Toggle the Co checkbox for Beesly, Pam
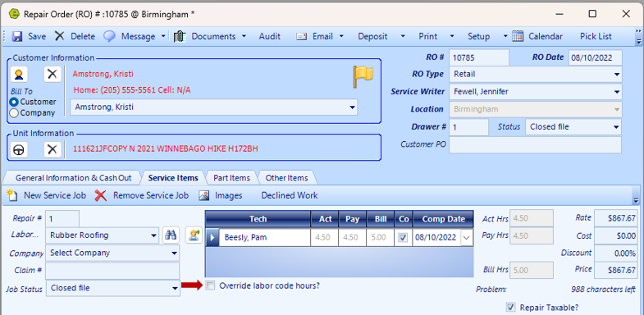This screenshot has height=315, width=644. [x=404, y=238]
